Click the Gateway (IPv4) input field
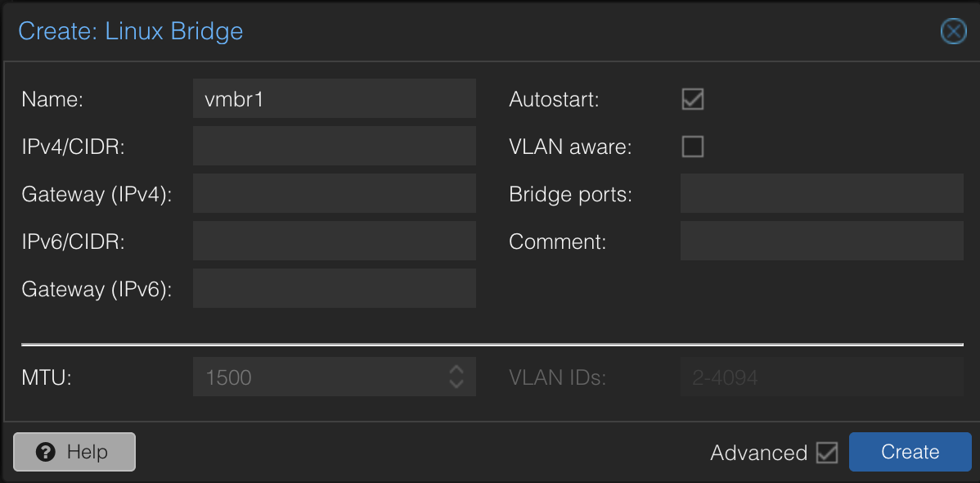The image size is (980, 483). [334, 193]
